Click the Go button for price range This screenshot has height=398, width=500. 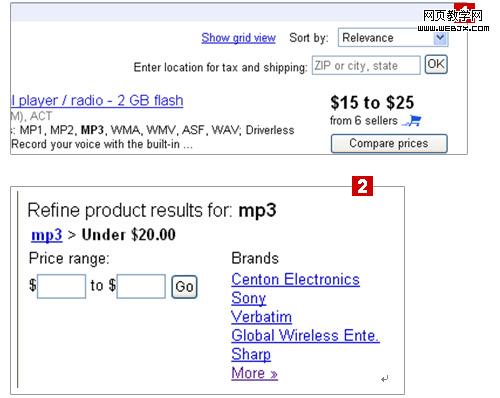[x=184, y=287]
